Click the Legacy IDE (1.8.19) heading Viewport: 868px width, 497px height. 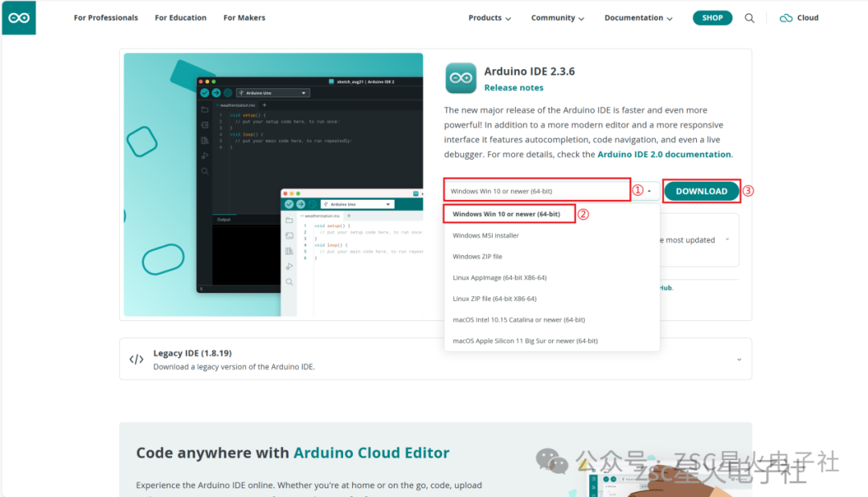click(x=193, y=352)
